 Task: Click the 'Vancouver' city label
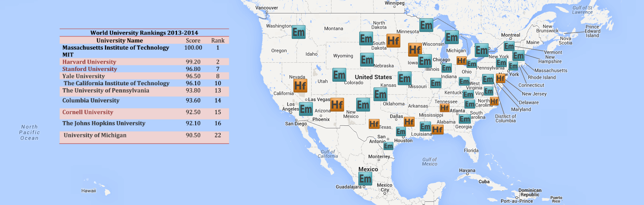[x=267, y=8]
